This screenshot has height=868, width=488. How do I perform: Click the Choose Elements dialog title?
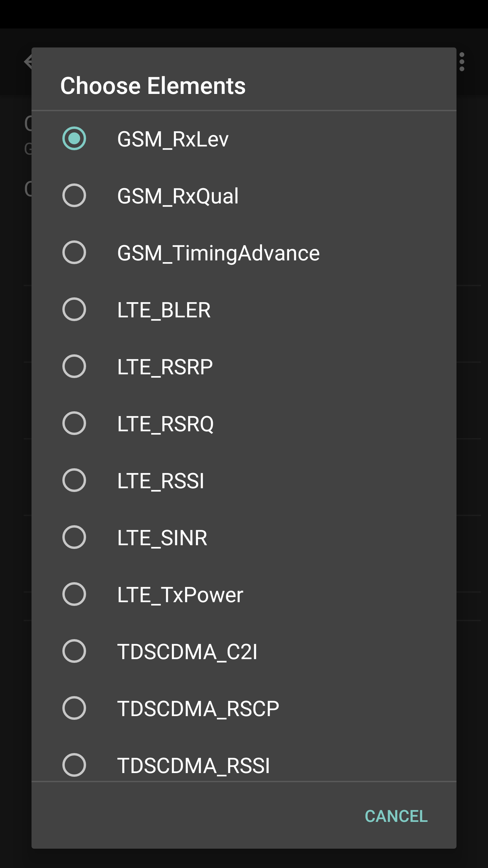point(153,86)
